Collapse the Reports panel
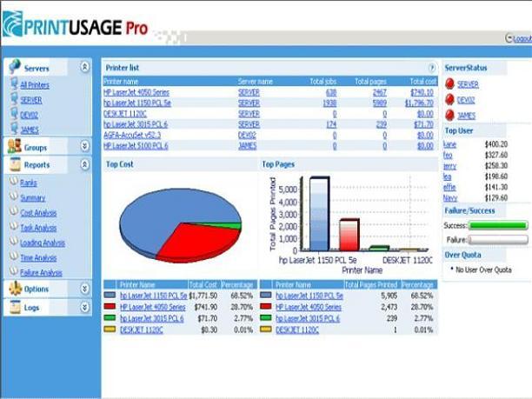 pos(84,164)
